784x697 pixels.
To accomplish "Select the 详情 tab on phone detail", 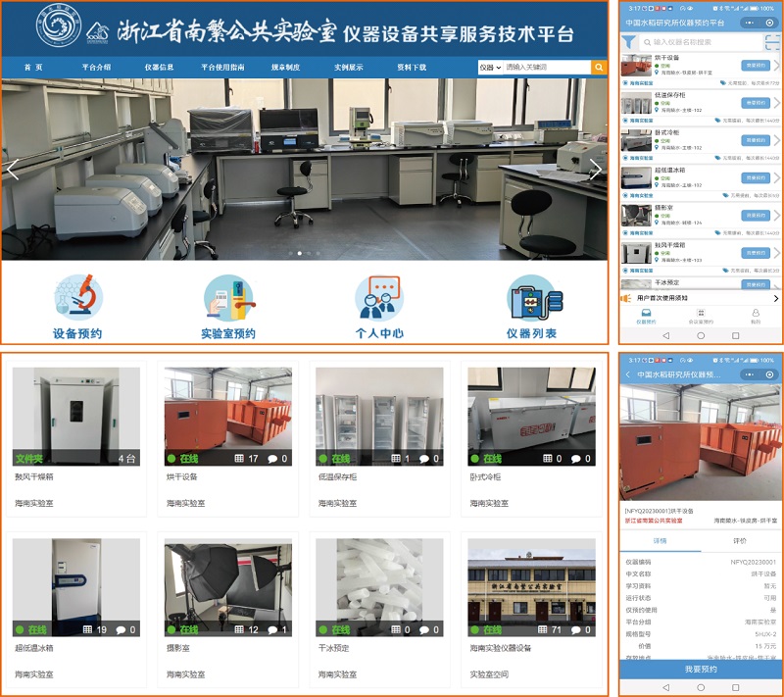I will 660,541.
